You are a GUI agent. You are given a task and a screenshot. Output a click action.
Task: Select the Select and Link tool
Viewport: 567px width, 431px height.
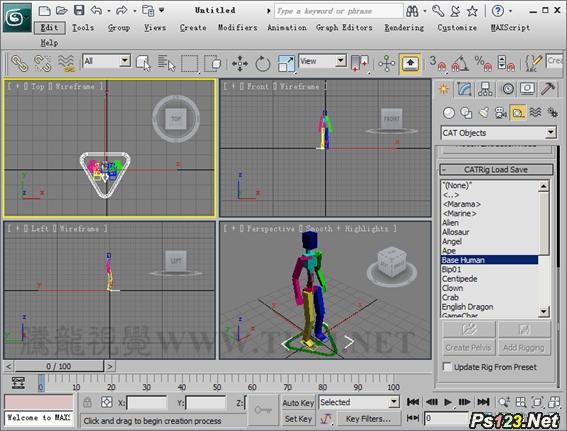click(20, 63)
